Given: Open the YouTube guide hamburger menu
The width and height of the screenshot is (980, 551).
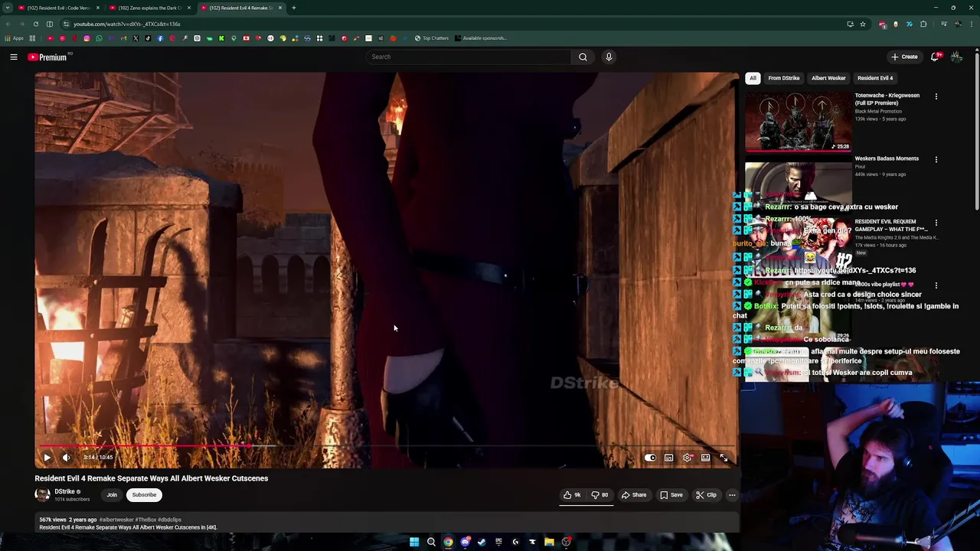Looking at the screenshot, I should pos(14,57).
